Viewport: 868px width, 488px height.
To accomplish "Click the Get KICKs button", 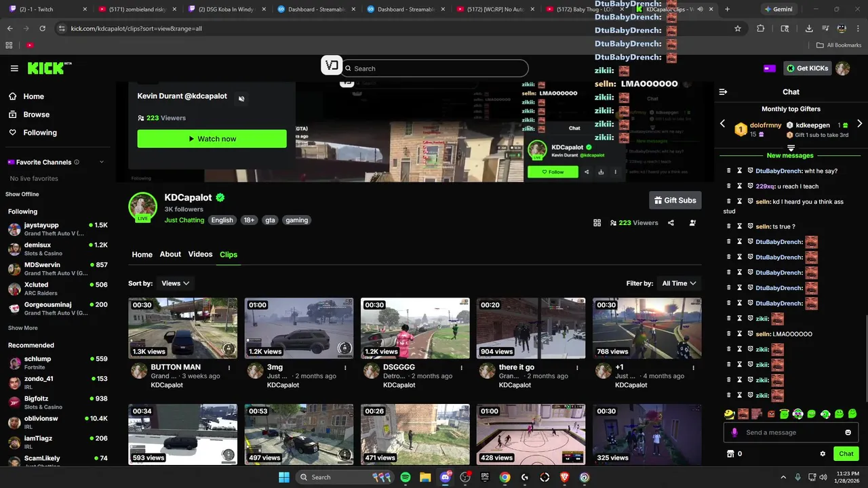I will point(806,68).
